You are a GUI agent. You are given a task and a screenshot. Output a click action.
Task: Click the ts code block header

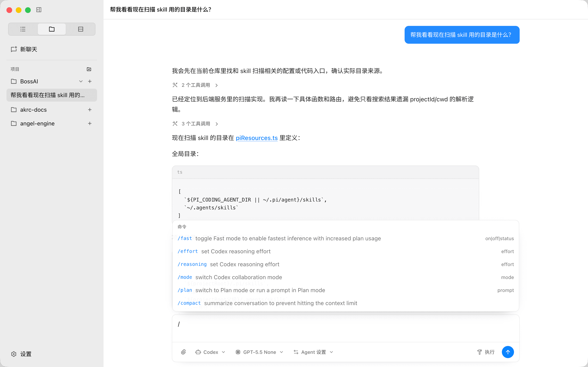[x=325, y=172]
